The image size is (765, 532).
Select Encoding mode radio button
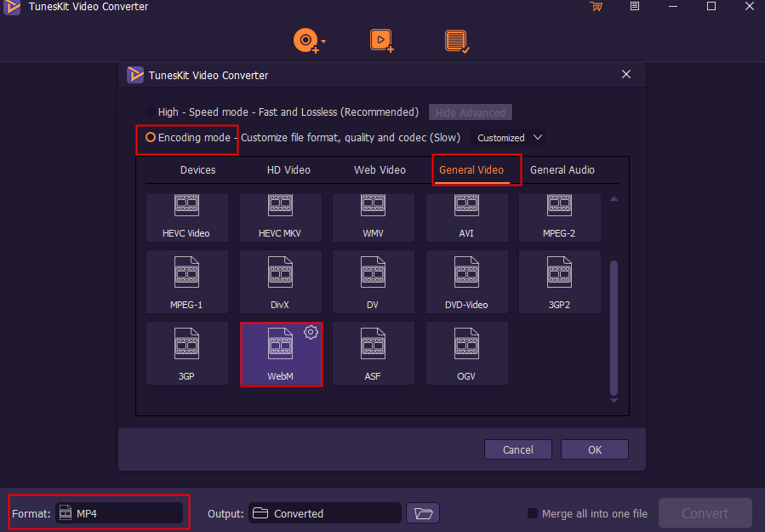[x=151, y=138]
